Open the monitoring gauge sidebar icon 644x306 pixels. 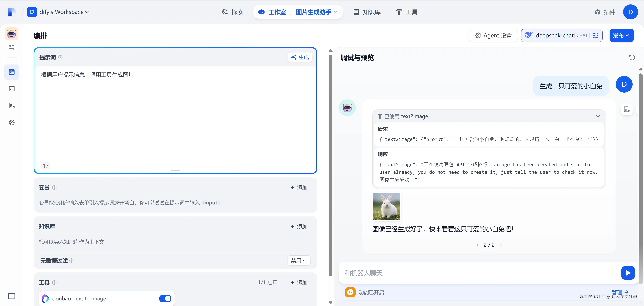[x=12, y=122]
